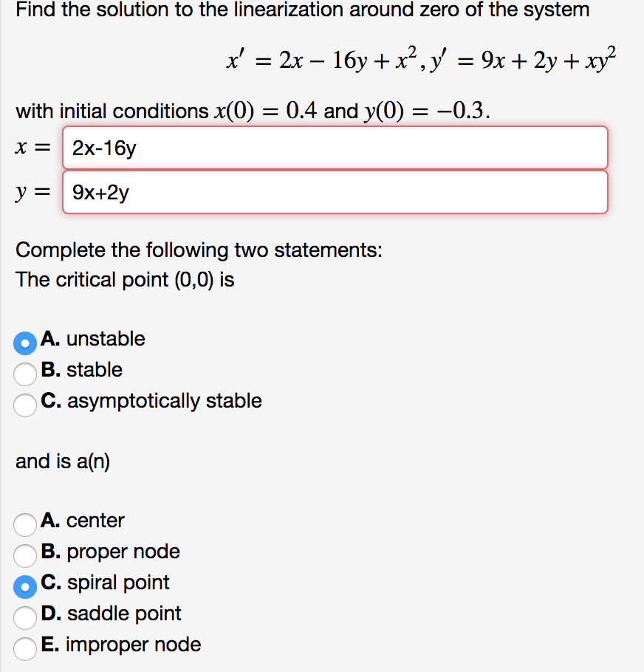
Task: Click inside the x equals answer field
Action: tap(332, 148)
